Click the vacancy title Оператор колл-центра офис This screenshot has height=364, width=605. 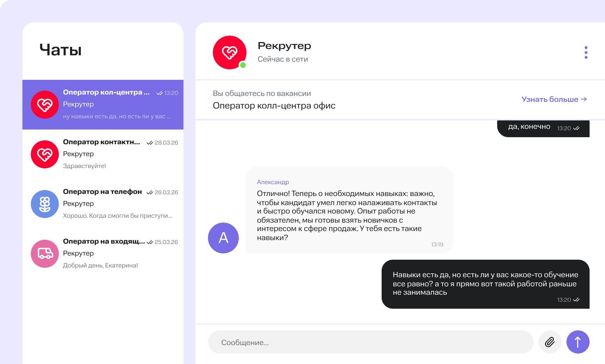274,106
